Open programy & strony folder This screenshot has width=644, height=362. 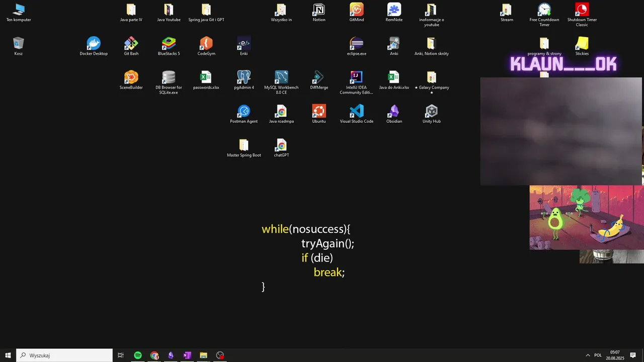(544, 46)
